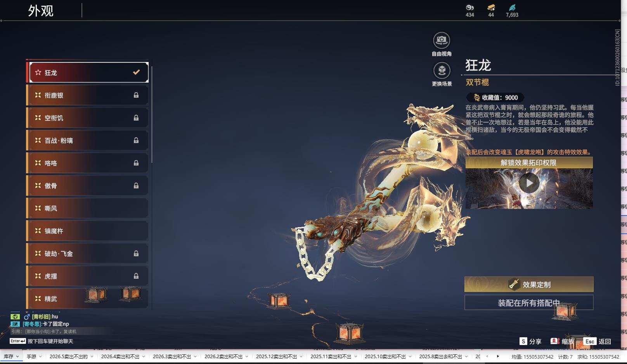The image size is (627, 364).
Task: Expand dropdown arrow on 2025.12卖出和不出 tab
Action: [301, 356]
